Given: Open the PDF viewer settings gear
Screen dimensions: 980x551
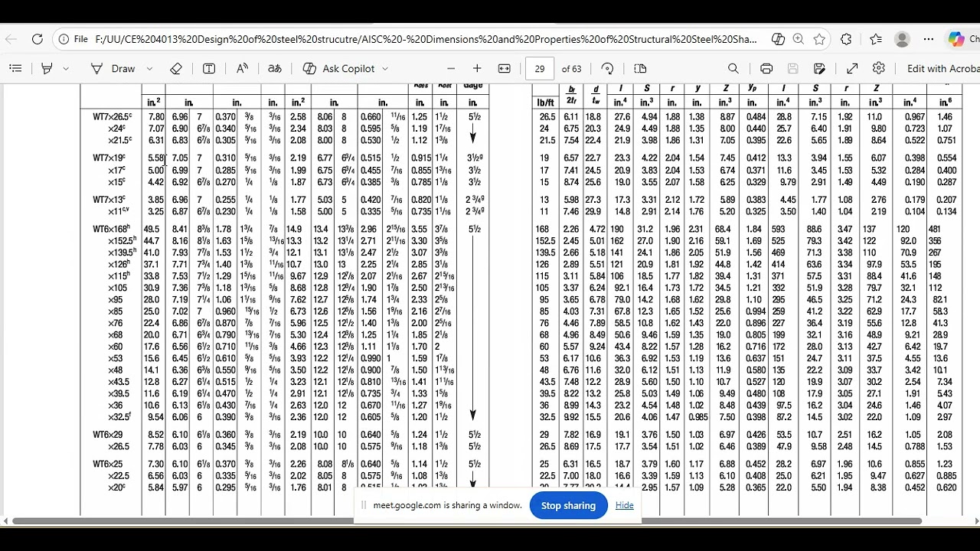Looking at the screenshot, I should (x=879, y=68).
